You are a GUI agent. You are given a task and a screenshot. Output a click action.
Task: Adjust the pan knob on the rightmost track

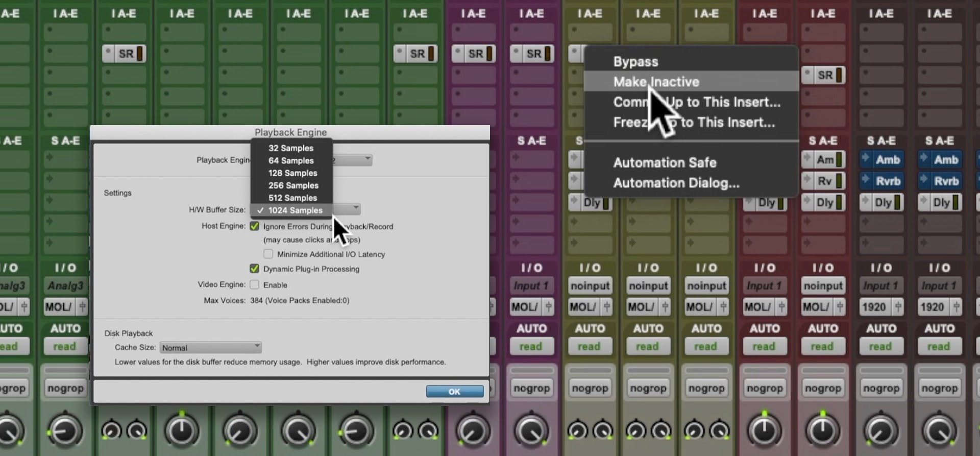tap(939, 430)
